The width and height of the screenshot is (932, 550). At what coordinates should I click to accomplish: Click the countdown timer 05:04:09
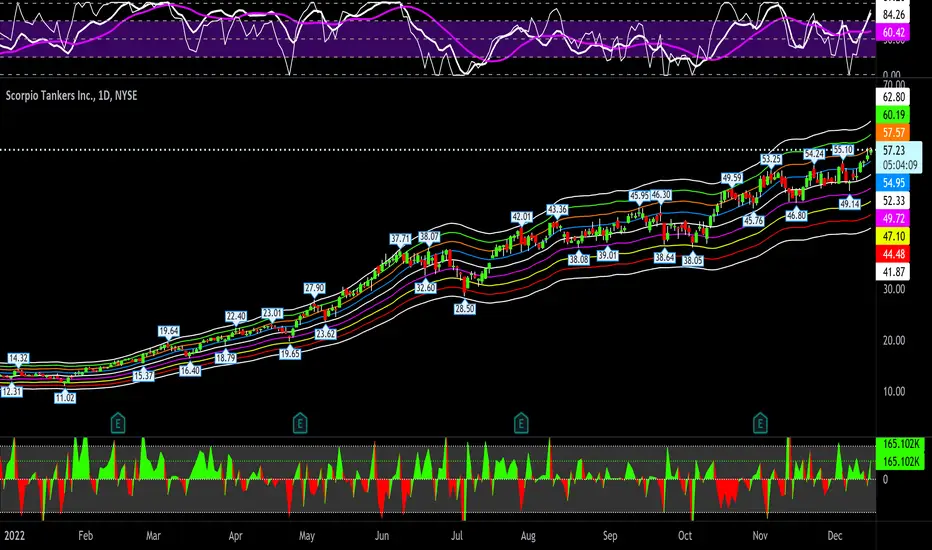pyautogui.click(x=900, y=165)
